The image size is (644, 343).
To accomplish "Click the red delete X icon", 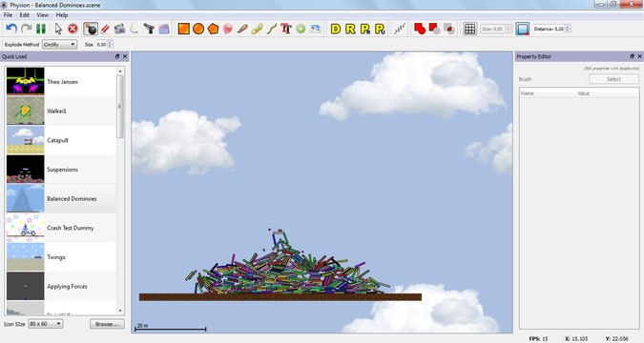I will pos(73,29).
